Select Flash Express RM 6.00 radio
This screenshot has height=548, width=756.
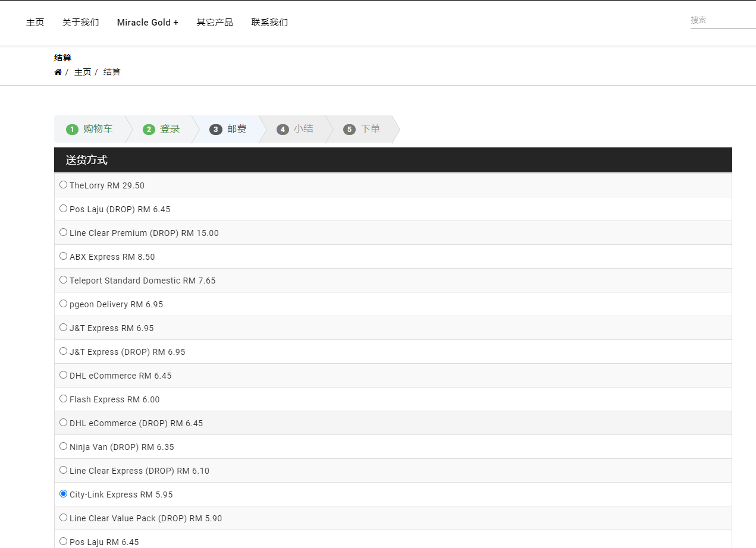coord(63,399)
